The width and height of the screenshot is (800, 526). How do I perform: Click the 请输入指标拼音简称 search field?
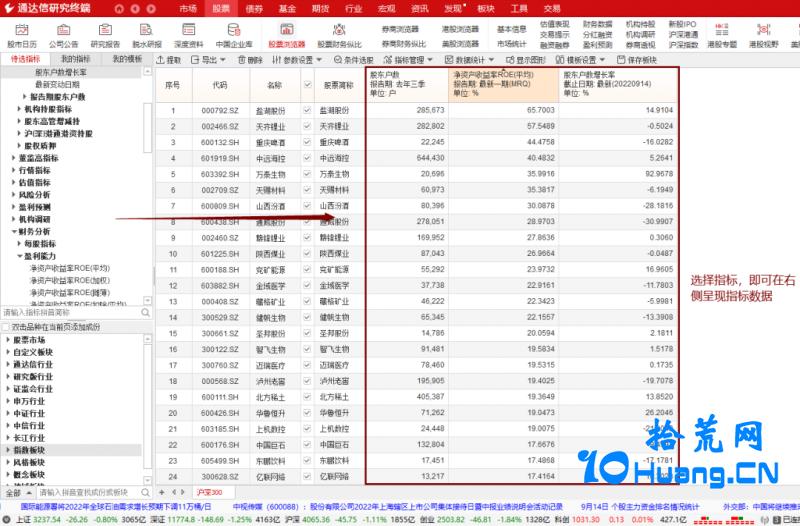70,312
